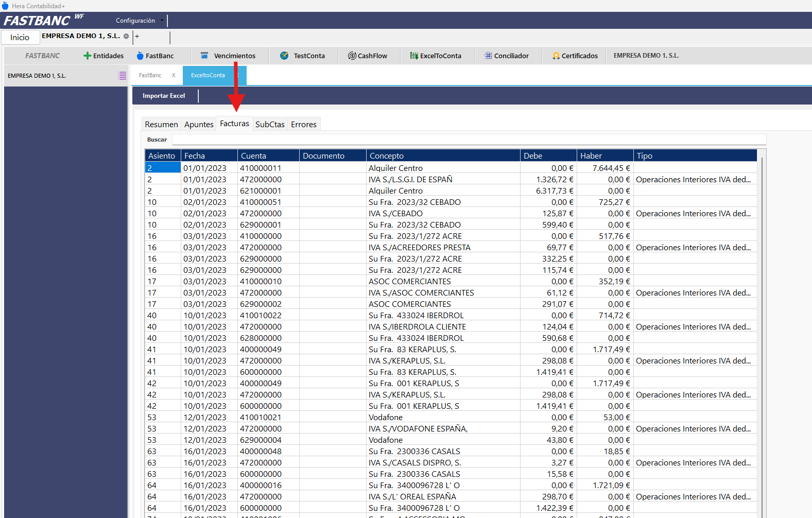The width and height of the screenshot is (812, 518).
Task: Close the EMPRESA DEMO 1, S.L. tab
Action: click(126, 37)
